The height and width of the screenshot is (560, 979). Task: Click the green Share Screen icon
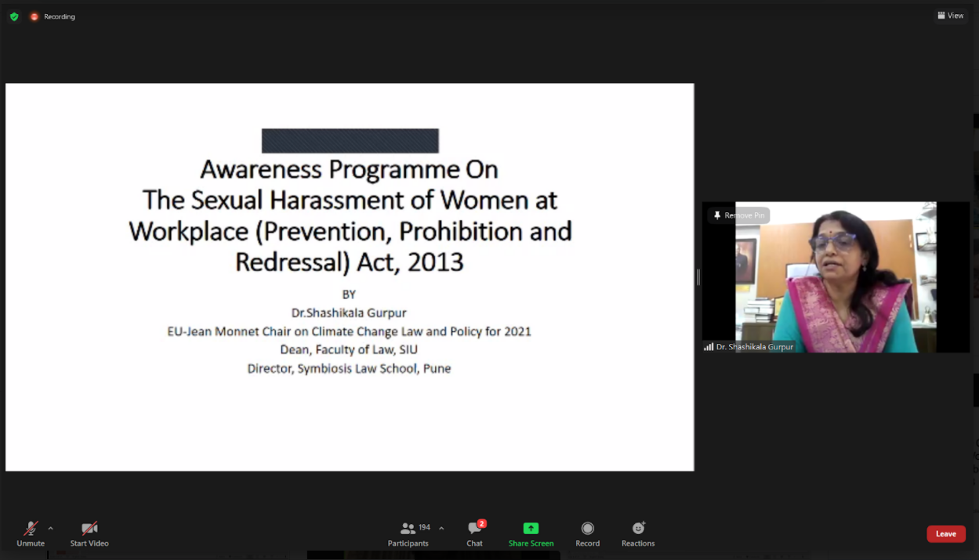point(531,529)
